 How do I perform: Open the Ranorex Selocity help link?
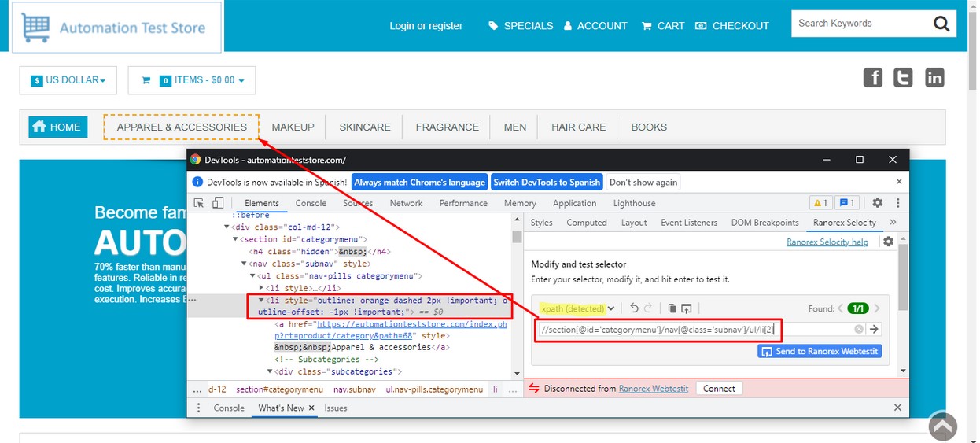click(x=827, y=242)
